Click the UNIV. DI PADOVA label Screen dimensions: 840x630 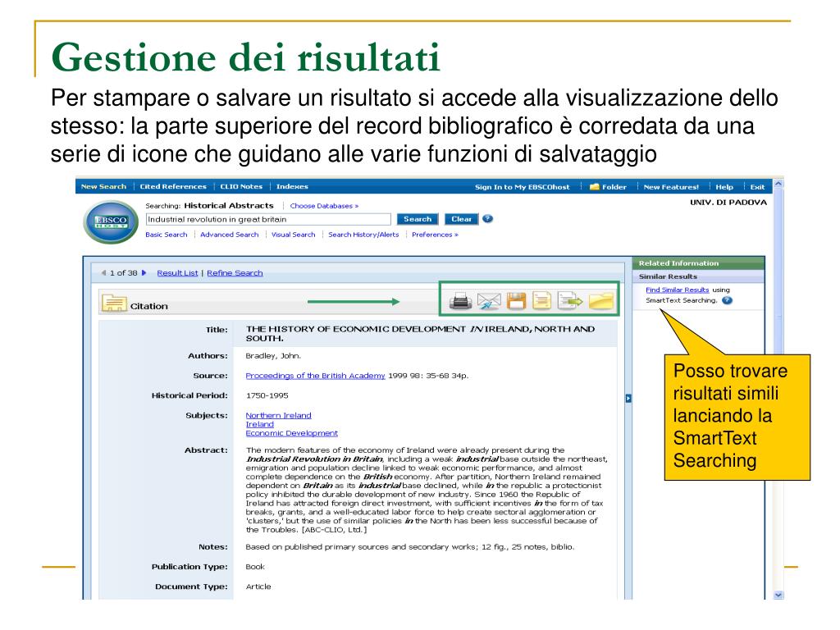(728, 203)
